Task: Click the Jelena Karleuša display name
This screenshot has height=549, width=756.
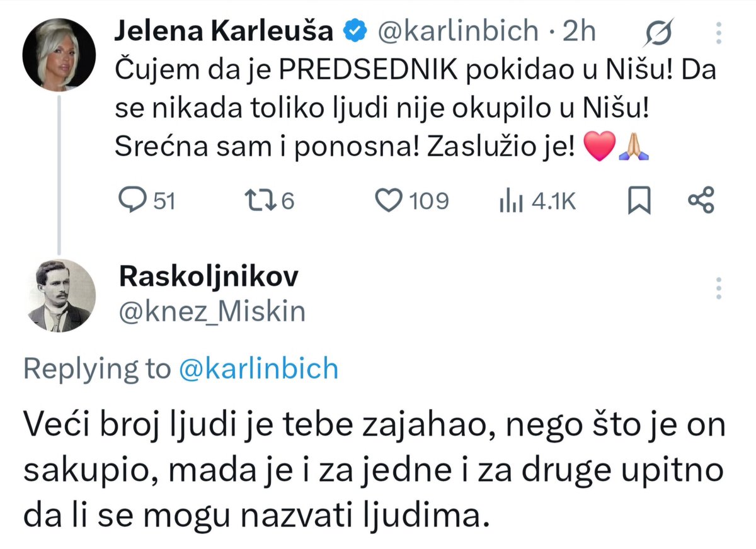Action: click(224, 31)
